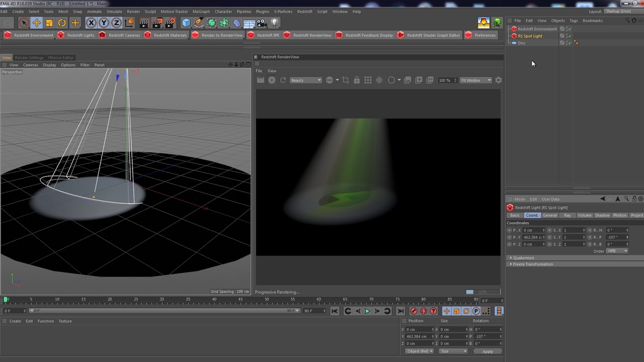Image resolution: width=644 pixels, height=362 pixels.
Task: Open the Beauty AOV dropdown
Action: 305,80
